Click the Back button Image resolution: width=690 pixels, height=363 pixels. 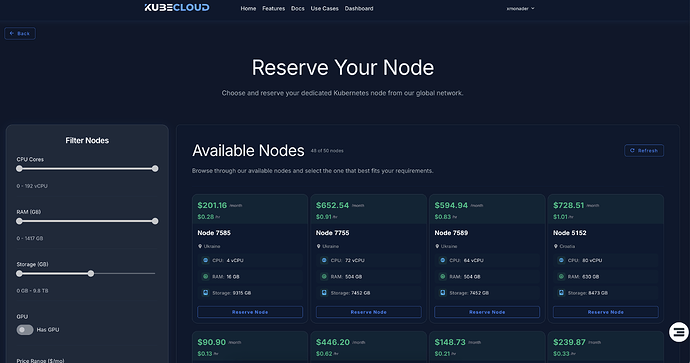[20, 33]
